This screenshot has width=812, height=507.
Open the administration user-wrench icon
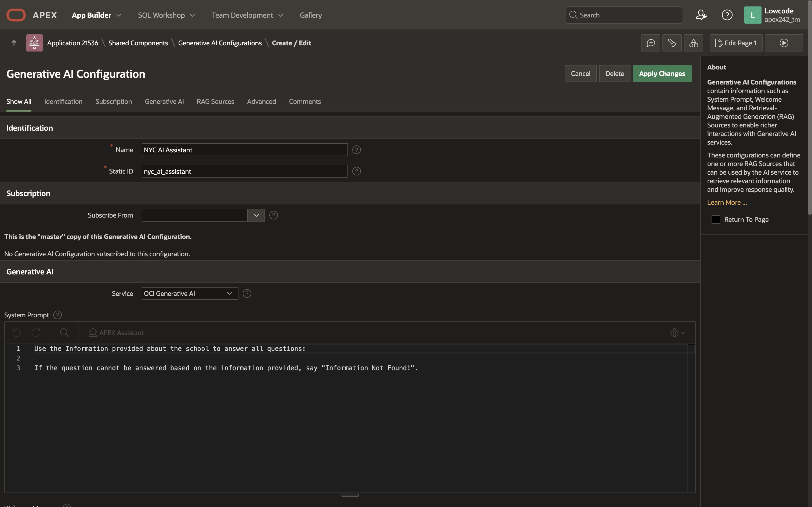click(x=701, y=15)
